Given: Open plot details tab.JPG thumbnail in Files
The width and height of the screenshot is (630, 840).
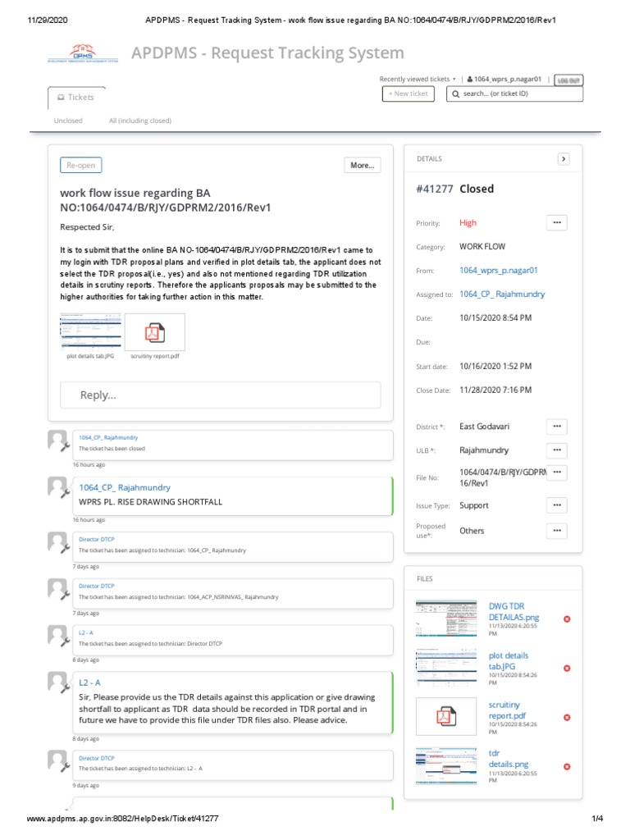Looking at the screenshot, I should coord(446,668).
